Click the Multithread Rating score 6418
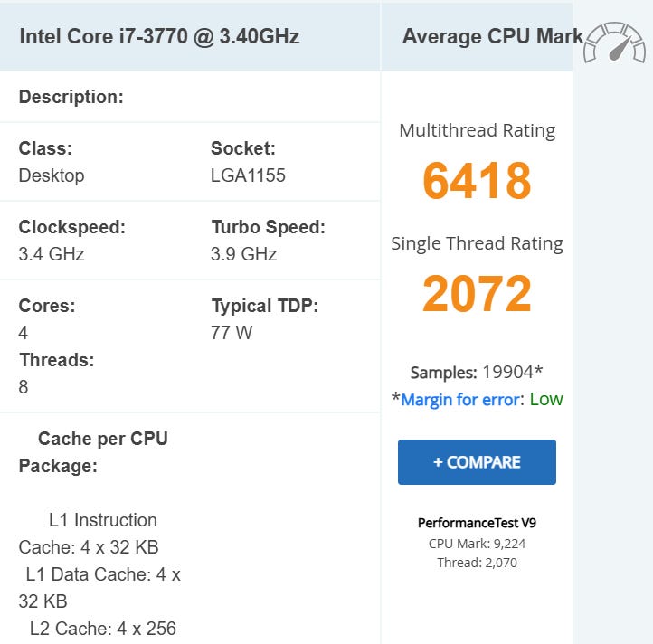 pyautogui.click(x=477, y=181)
